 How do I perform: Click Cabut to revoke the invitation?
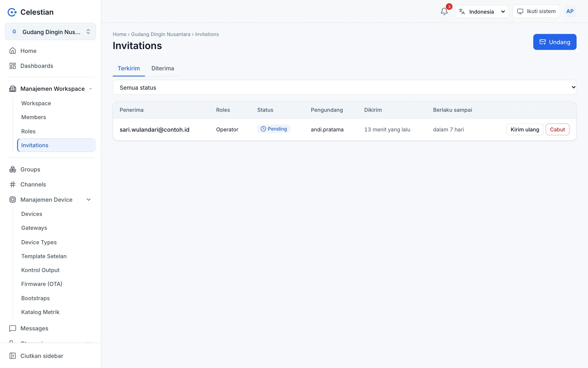coord(557,129)
